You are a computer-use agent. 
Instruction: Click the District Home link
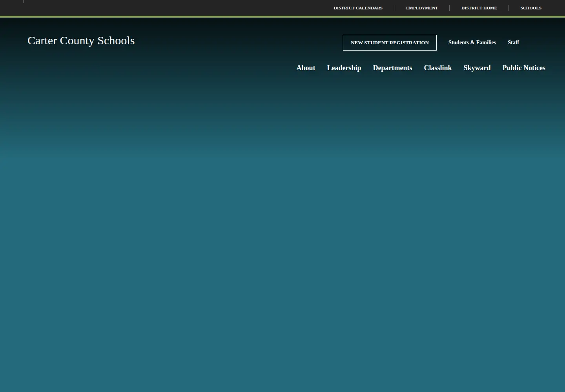[x=479, y=8]
